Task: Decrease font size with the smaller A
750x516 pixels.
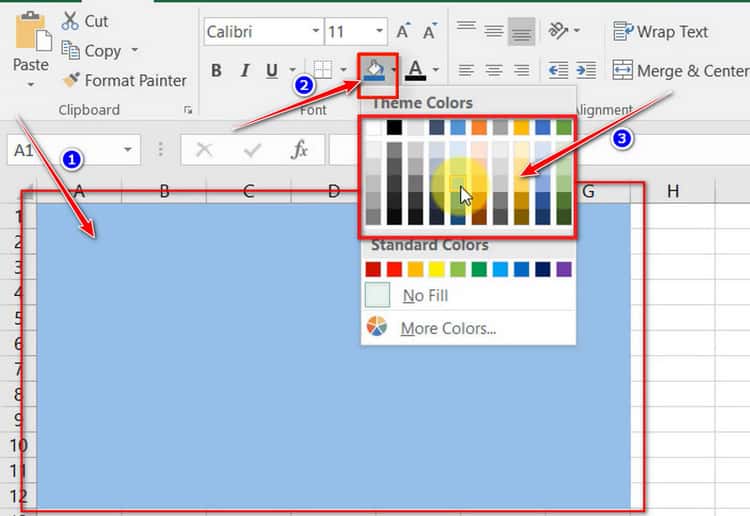Action: 430,31
